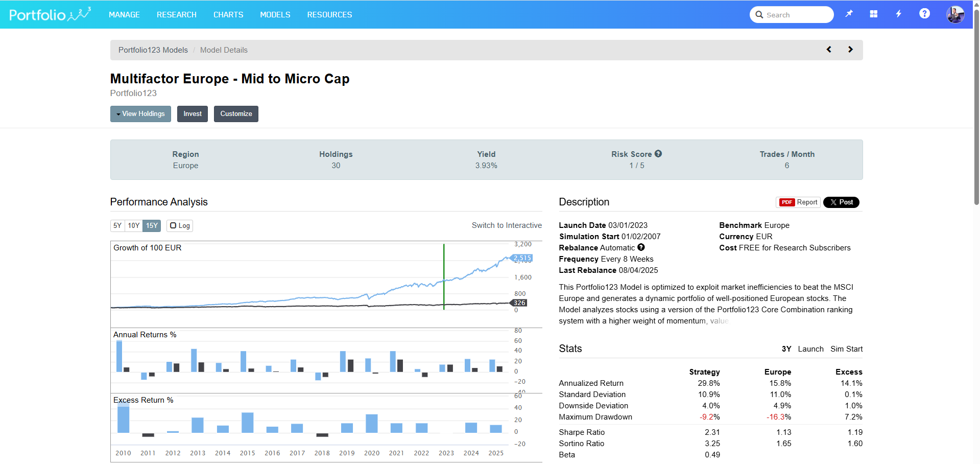The width and height of the screenshot is (980, 464).
Task: Click the X Post button
Action: [841, 202]
